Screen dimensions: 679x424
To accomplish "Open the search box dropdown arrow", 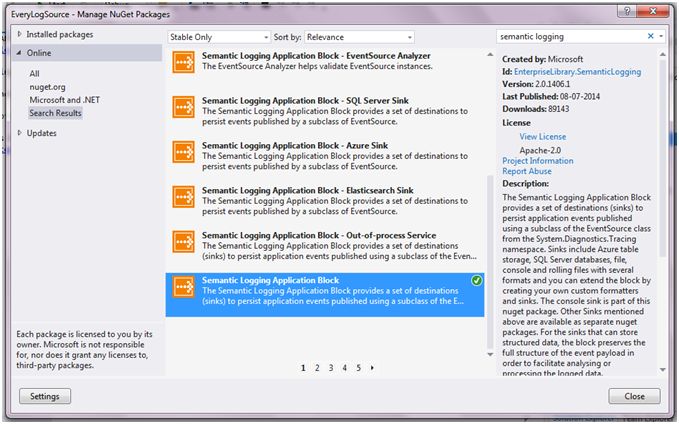I will click(661, 36).
